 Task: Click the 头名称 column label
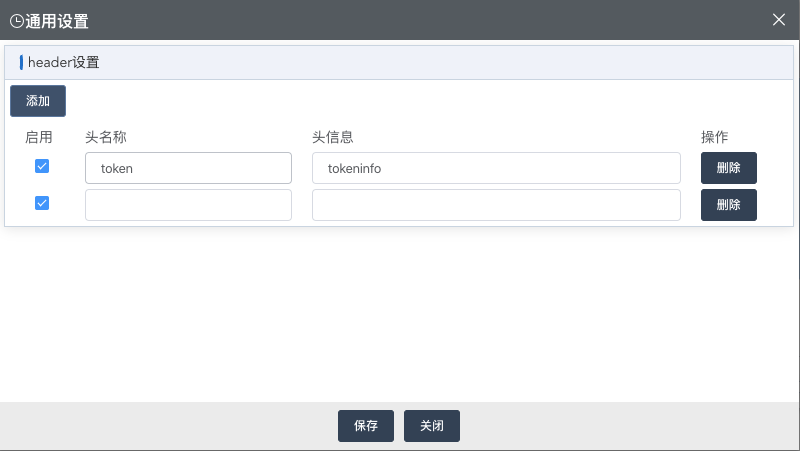pos(106,137)
